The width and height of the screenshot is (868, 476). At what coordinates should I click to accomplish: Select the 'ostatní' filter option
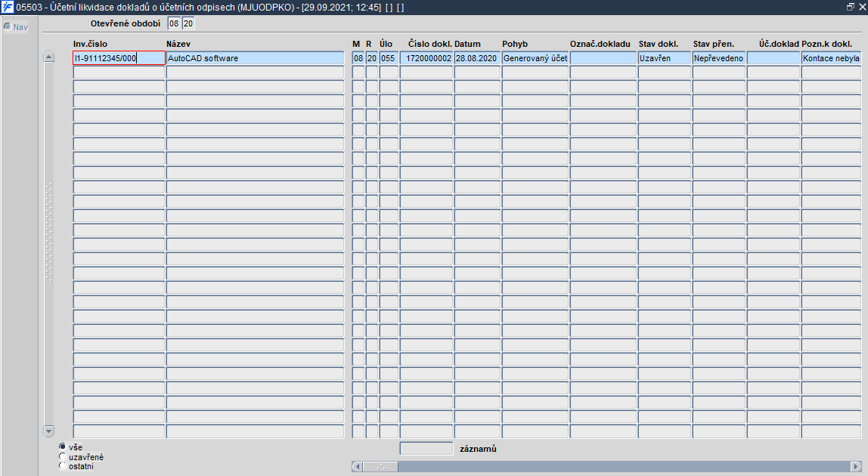coord(62,466)
